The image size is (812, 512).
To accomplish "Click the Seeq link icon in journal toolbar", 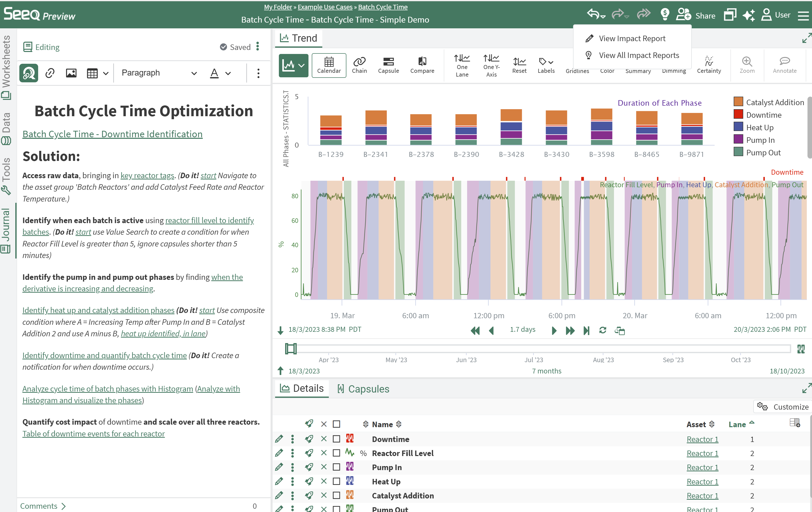I will pyautogui.click(x=29, y=73).
